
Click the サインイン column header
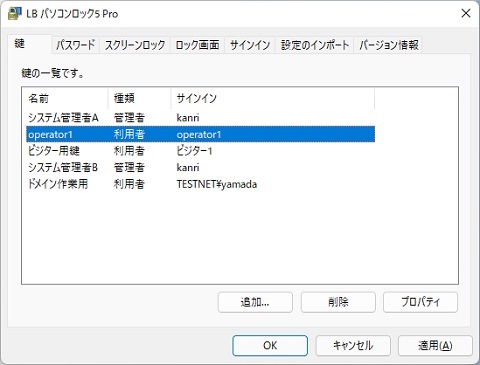[x=273, y=98]
